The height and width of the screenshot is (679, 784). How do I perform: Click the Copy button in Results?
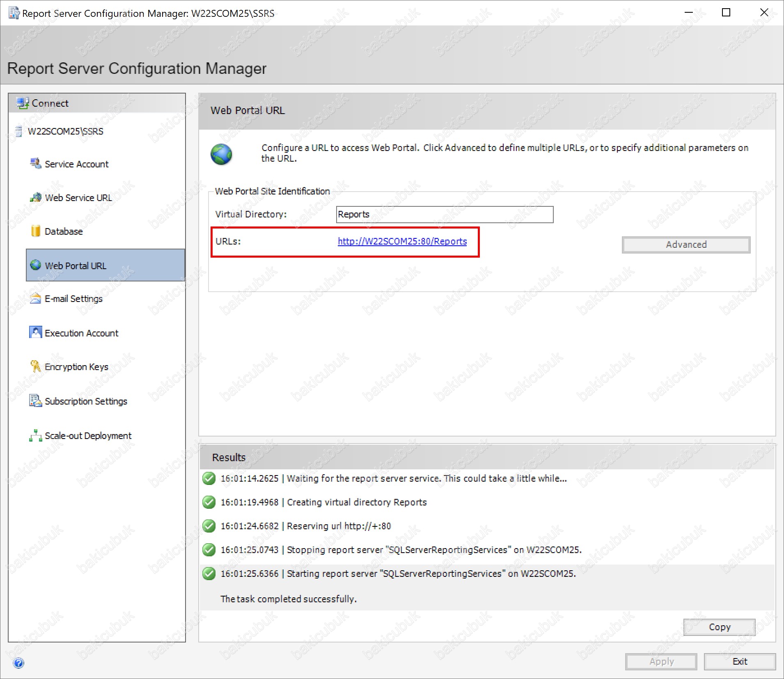pos(719,627)
